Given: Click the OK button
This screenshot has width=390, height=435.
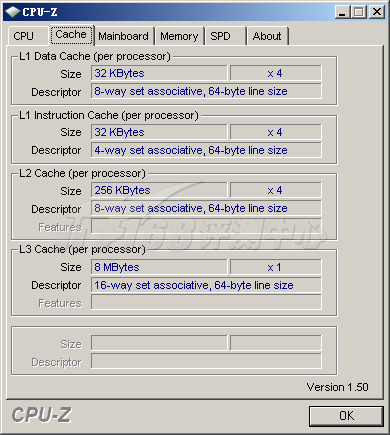Looking at the screenshot, I should pos(346,416).
